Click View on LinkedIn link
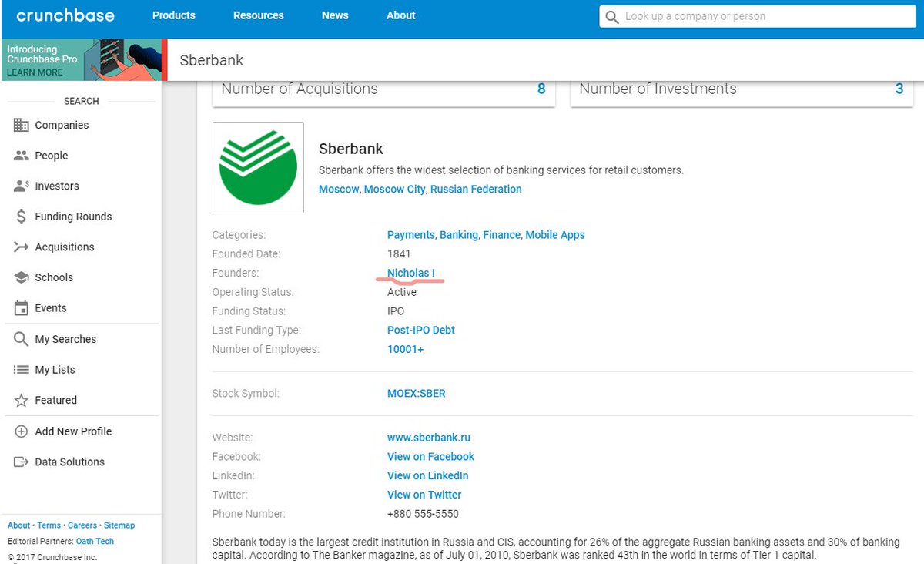The height and width of the screenshot is (564, 924). click(428, 475)
